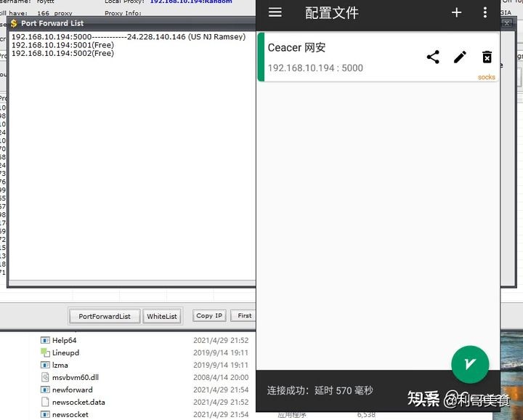The width and height of the screenshot is (523, 420).
Task: Delete the Ceacer 网安 profile
Action: pyautogui.click(x=487, y=57)
